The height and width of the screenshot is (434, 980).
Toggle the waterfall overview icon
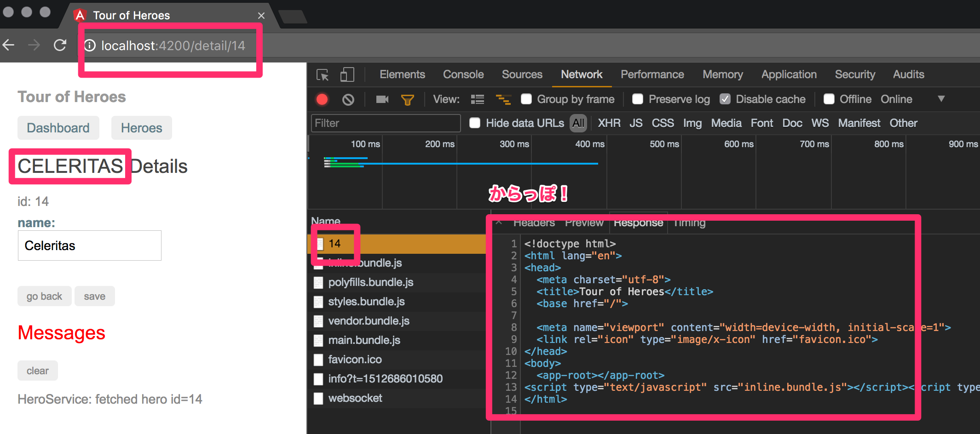[x=503, y=99]
